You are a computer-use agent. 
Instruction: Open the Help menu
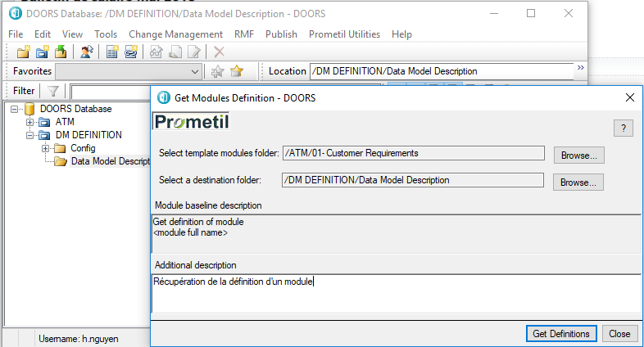[401, 34]
